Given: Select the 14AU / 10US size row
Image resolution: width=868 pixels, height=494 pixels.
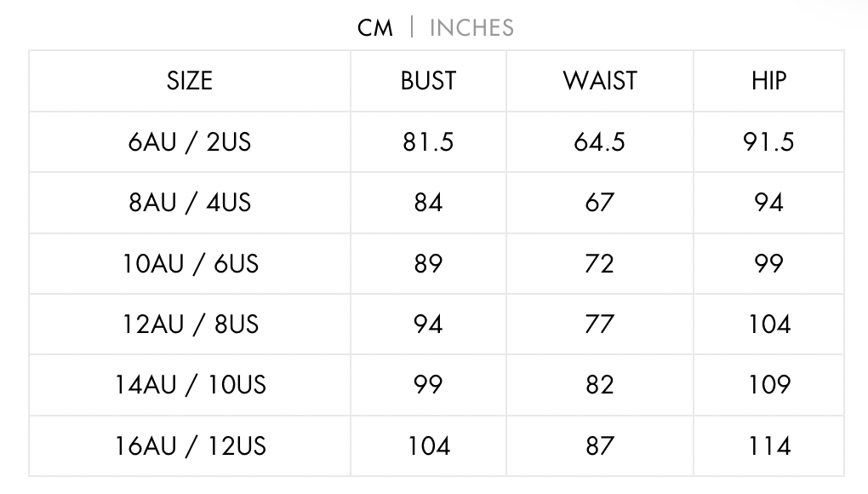Looking at the screenshot, I should (190, 385).
